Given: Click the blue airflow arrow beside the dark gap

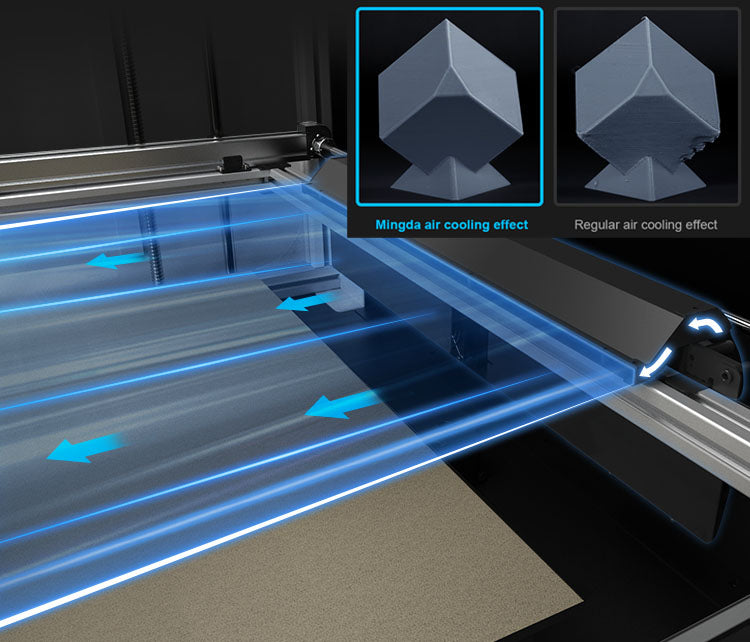Looking at the screenshot, I should click(x=304, y=300).
